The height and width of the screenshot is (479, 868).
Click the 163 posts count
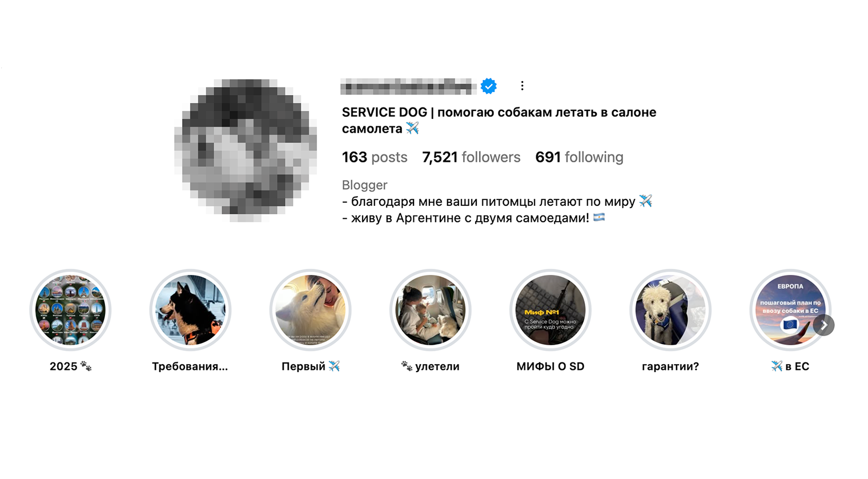(x=375, y=157)
